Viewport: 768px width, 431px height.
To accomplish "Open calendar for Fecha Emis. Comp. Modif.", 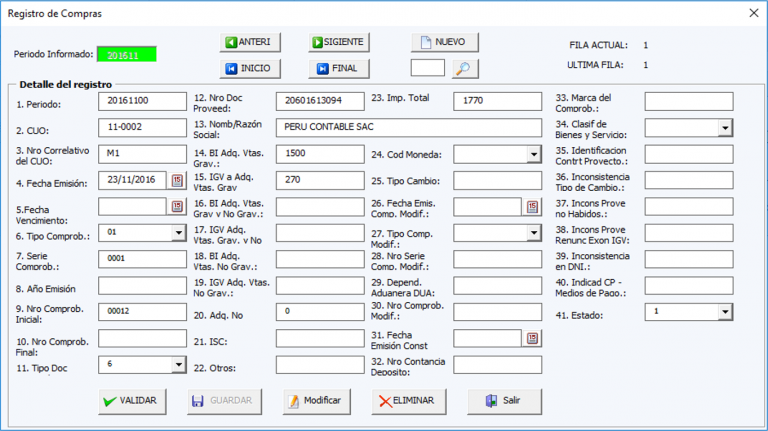I will click(533, 206).
